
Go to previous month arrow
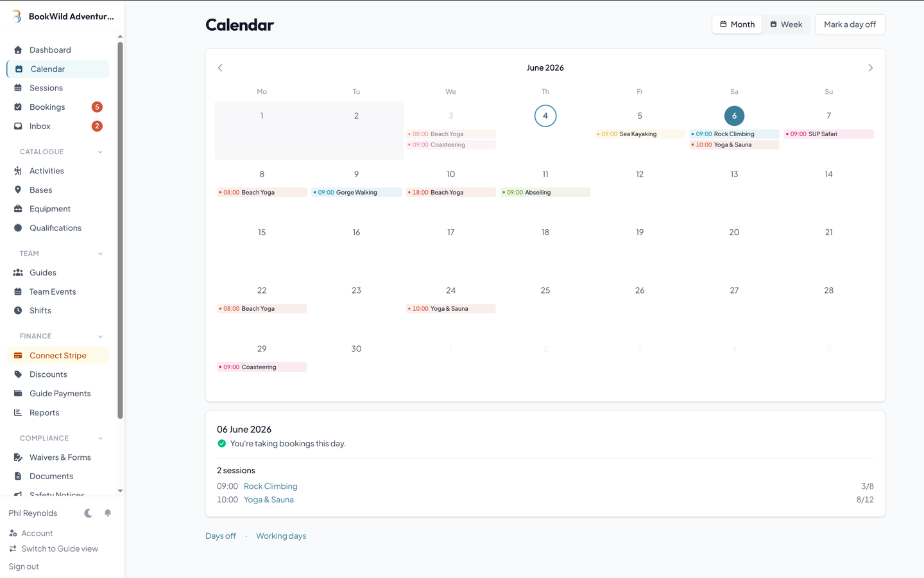pyautogui.click(x=220, y=67)
